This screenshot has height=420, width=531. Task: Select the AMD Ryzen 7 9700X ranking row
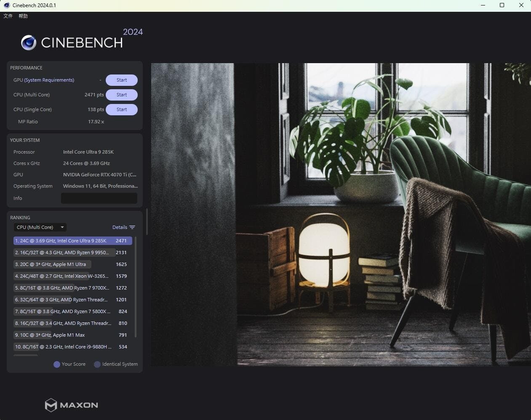[x=73, y=288]
